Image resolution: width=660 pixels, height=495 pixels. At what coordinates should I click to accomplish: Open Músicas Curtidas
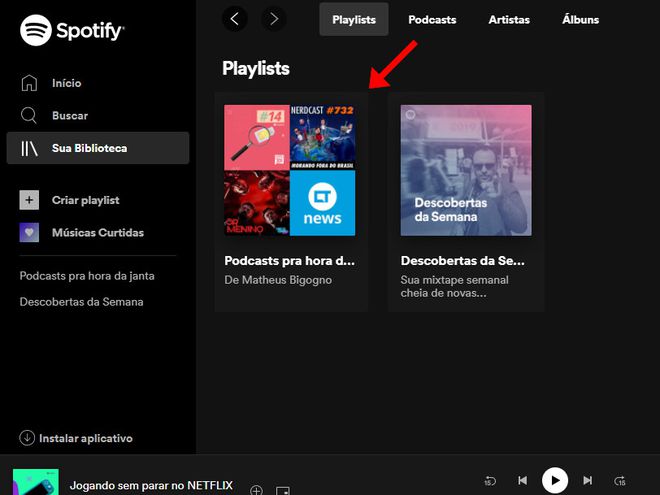coord(98,232)
